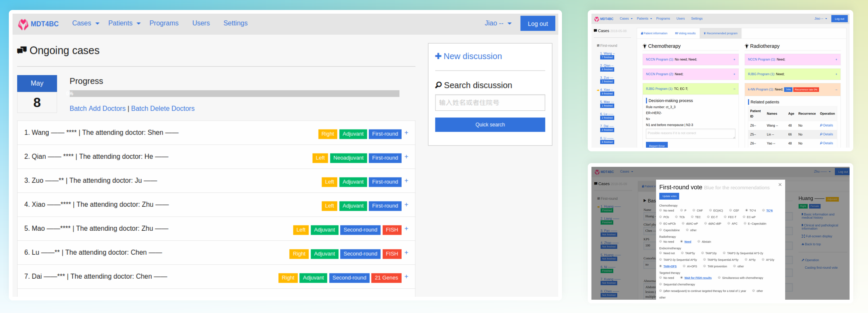
Task: Open Programs in the Ongoing cases navbar
Action: pos(164,23)
